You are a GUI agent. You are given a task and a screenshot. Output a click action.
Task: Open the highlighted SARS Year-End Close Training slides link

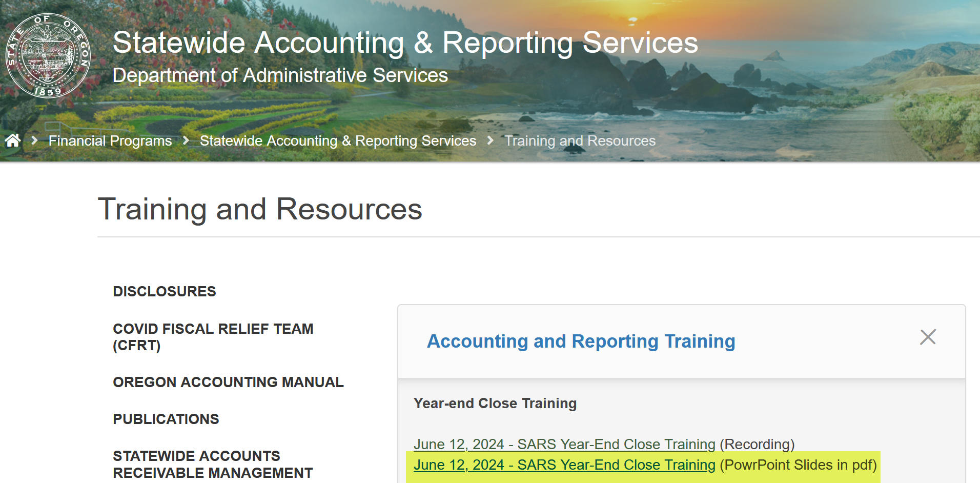[x=564, y=465]
